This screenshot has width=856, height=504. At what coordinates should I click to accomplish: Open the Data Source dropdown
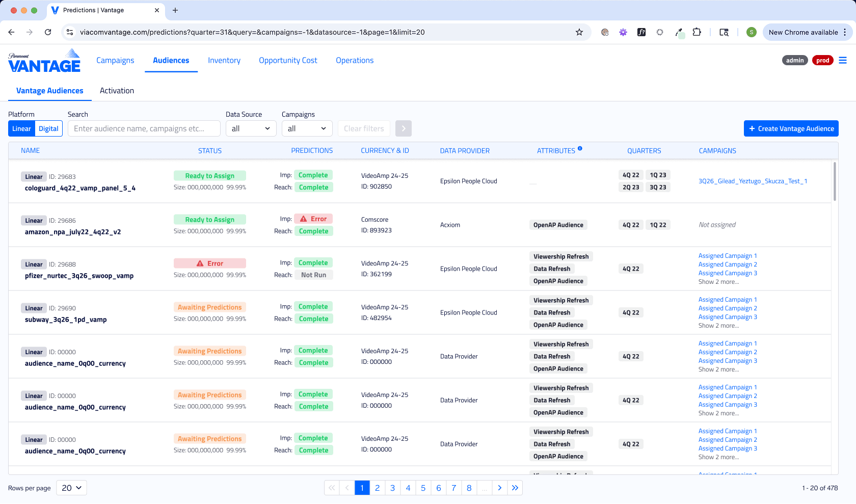tap(251, 128)
